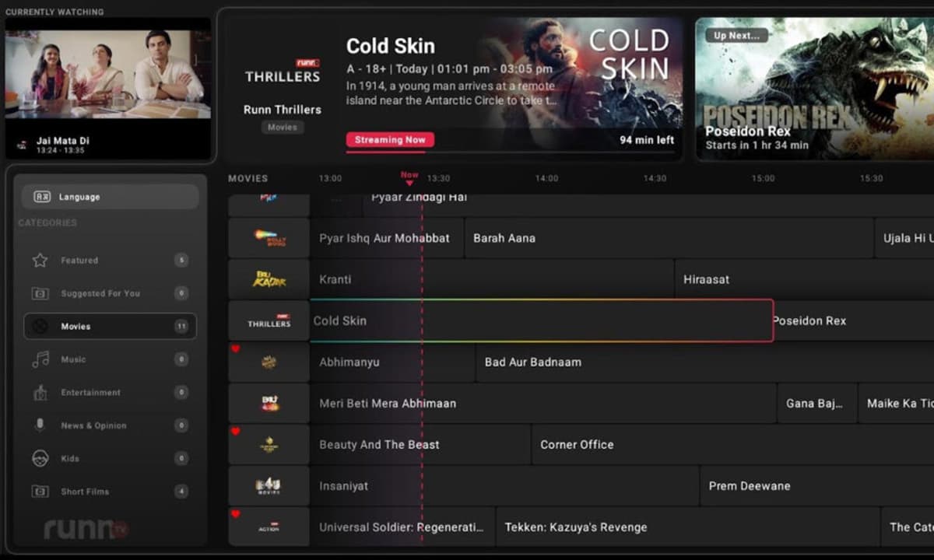Click the channel logo beside Beauty And The Beast
The height and width of the screenshot is (560, 934).
pos(269,445)
